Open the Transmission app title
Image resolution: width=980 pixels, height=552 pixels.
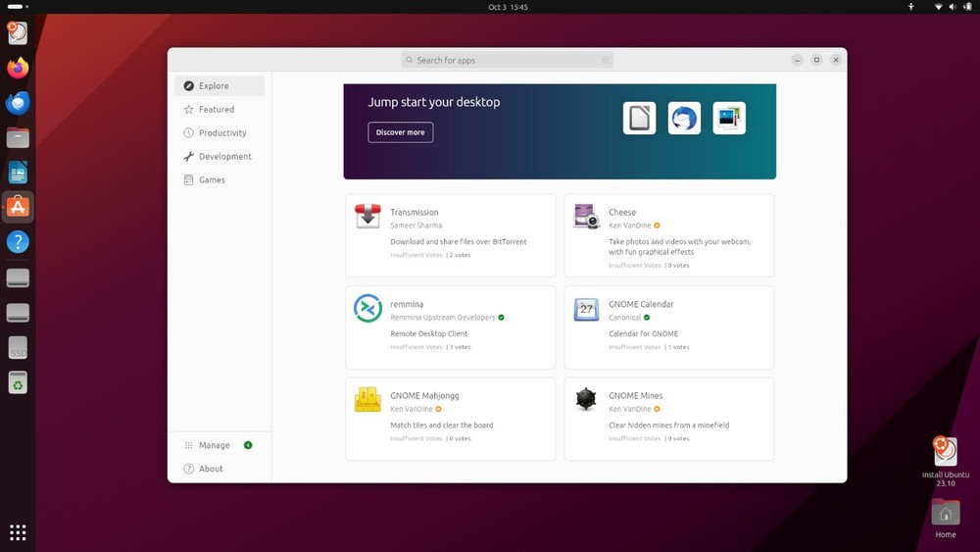pos(415,213)
